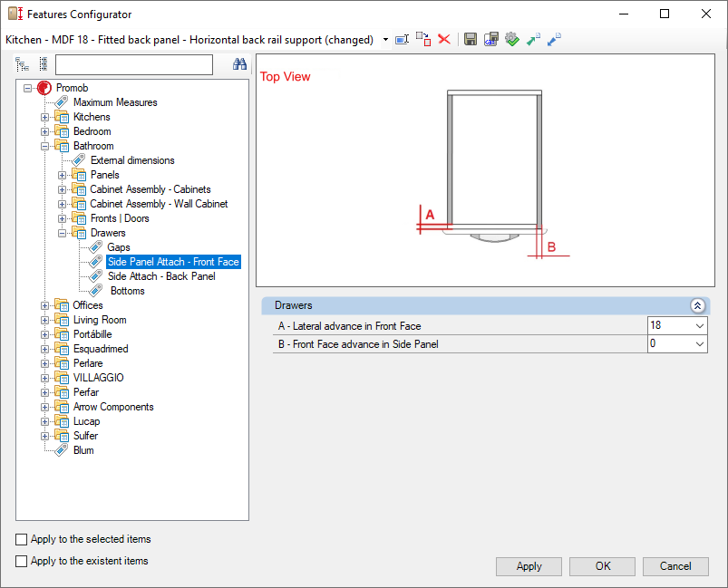Click the Sulfer folder icon
This screenshot has width=728, height=588.
(x=62, y=435)
